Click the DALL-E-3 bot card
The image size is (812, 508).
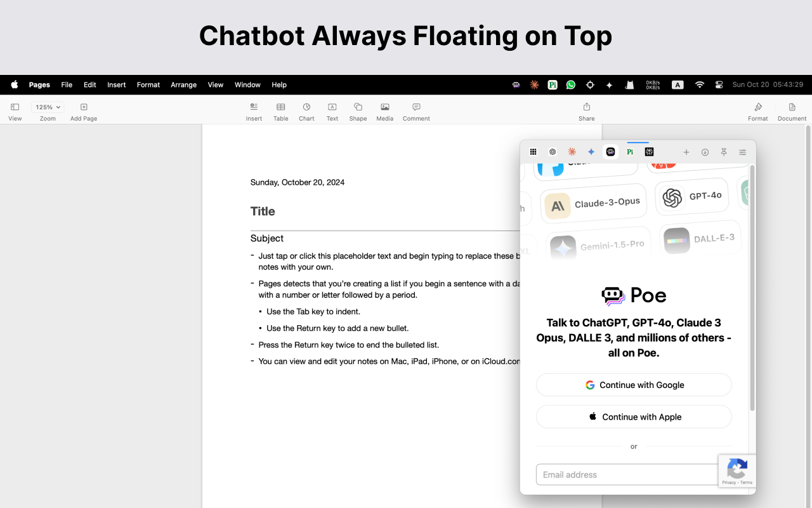click(x=700, y=239)
